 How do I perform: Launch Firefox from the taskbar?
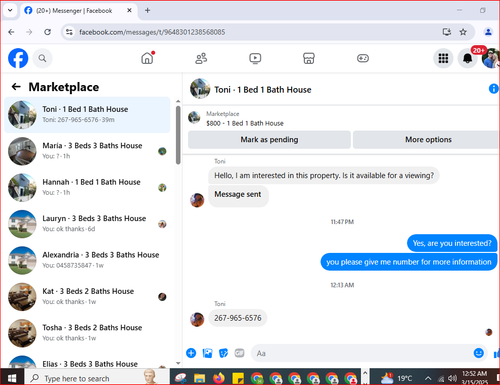tap(219, 378)
